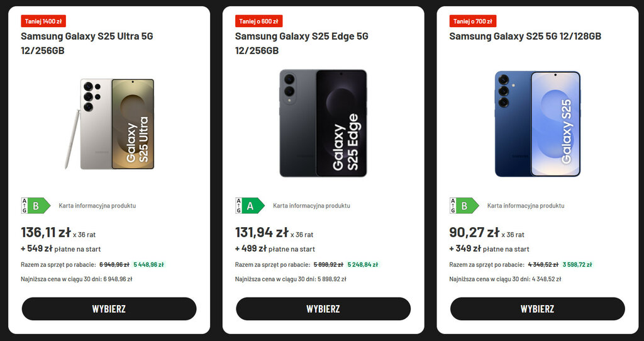Click the green 5 248,84 zł discounted price
Image resolution: width=644 pixels, height=341 pixels.
coord(363,265)
